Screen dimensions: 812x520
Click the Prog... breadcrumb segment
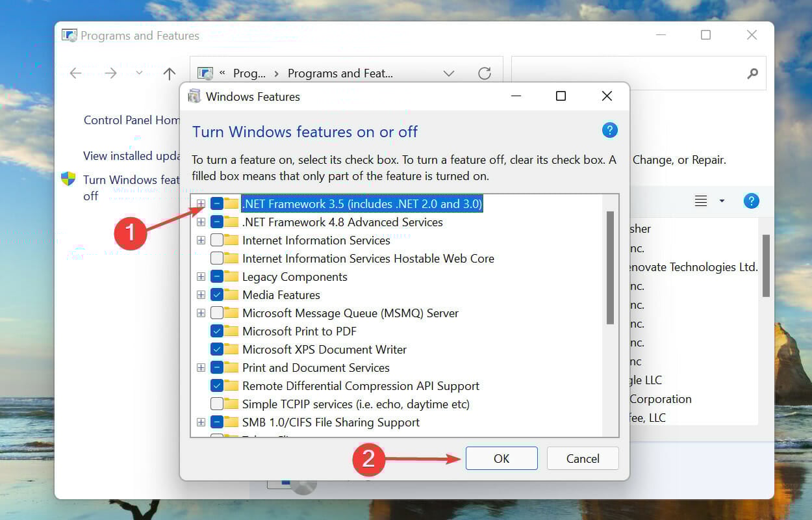point(249,73)
